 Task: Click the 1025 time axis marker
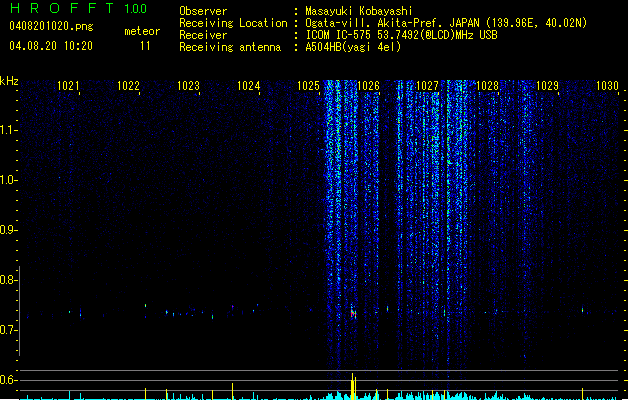coord(308,86)
